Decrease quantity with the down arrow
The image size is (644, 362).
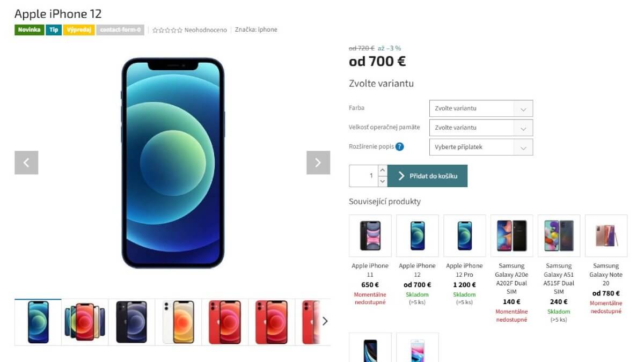(382, 181)
